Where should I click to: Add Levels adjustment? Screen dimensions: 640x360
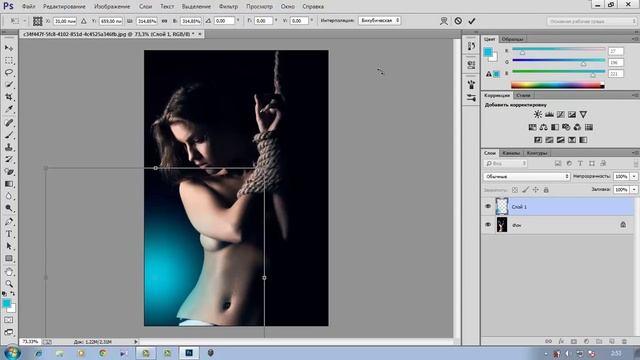[549, 115]
